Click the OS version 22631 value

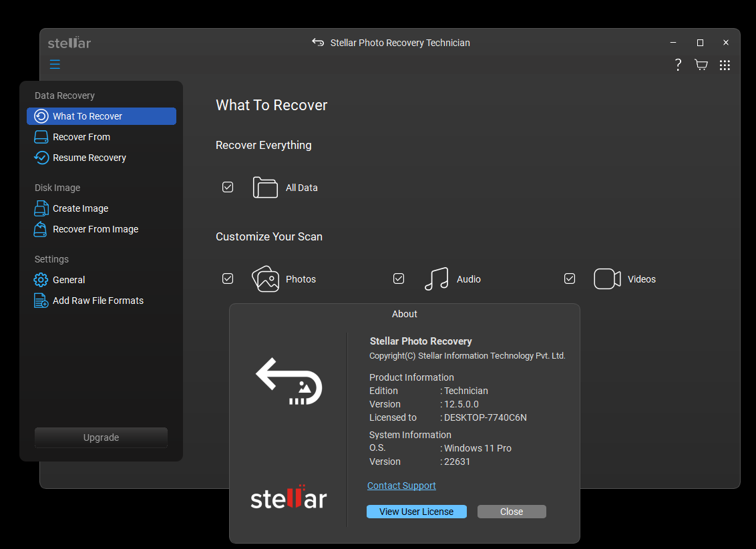(457, 462)
